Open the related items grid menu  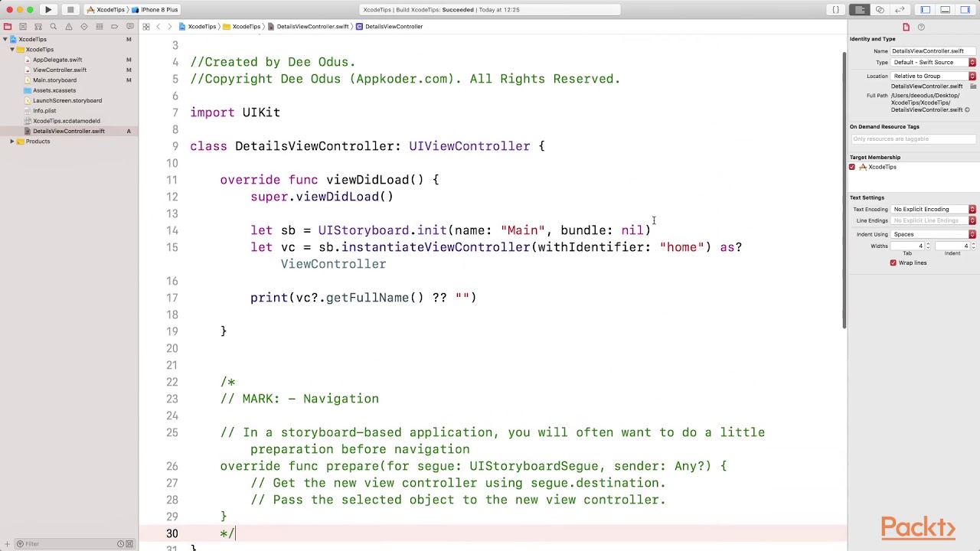[x=146, y=27]
